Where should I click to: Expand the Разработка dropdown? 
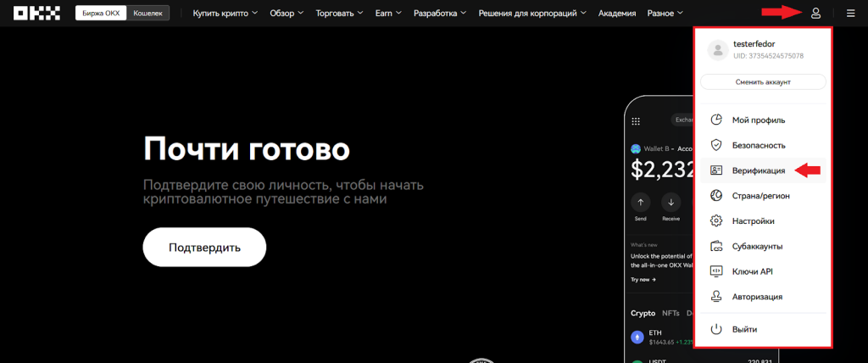pos(440,13)
